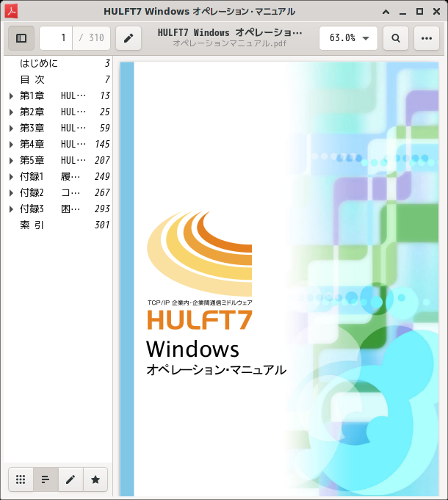This screenshot has height=500, width=448.
Task: Expand the 第5章 outline entry
Action: click(11, 160)
